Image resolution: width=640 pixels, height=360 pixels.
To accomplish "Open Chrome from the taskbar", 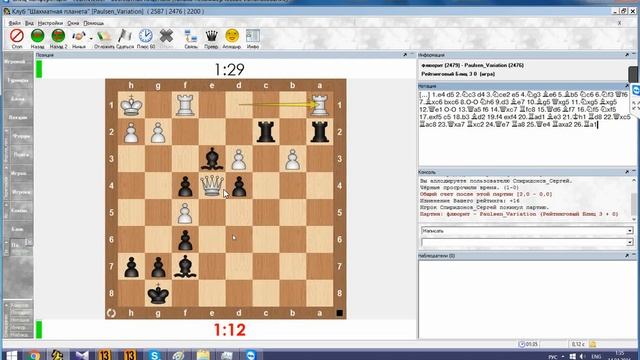I will pos(34,355).
